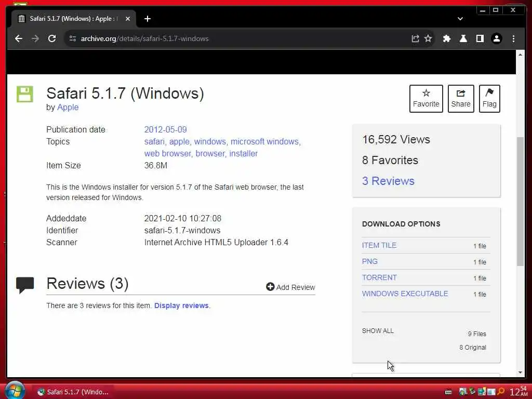Screen dimensions: 532x399
Task: Bookmark this tab with the star icon
Action: 428,38
